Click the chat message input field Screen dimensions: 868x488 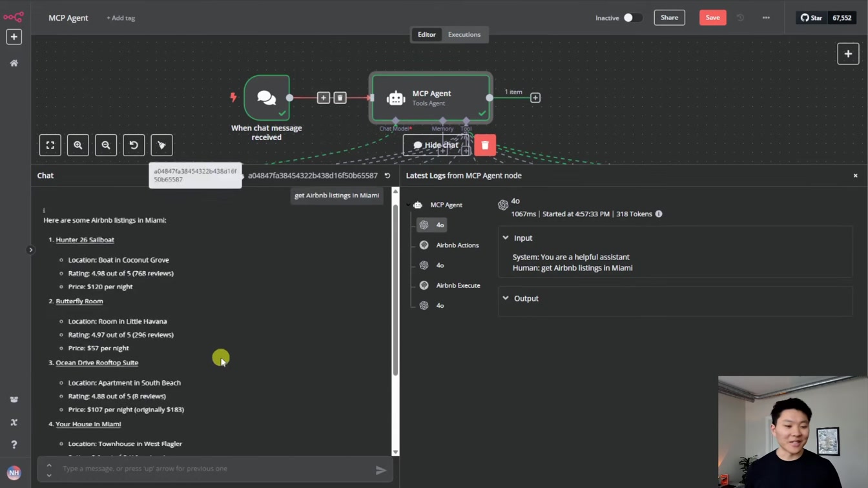(x=216, y=469)
